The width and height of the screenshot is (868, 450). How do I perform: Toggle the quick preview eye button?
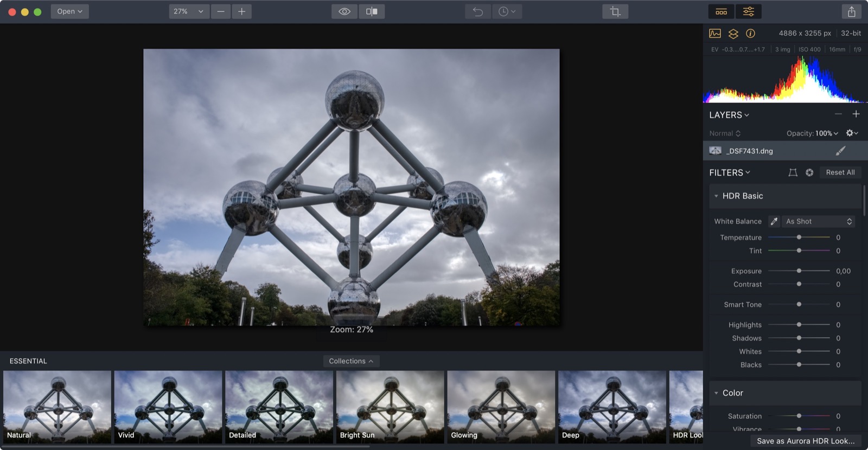coord(344,11)
